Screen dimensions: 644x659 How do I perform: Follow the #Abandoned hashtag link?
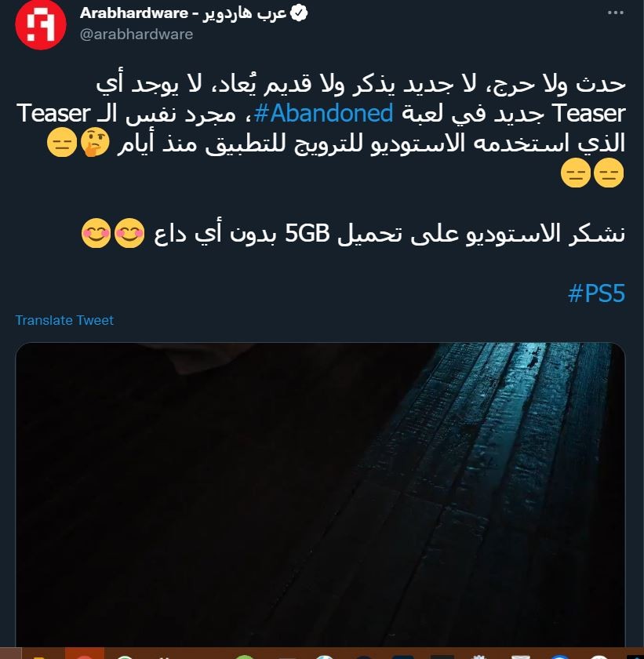pyautogui.click(x=323, y=113)
